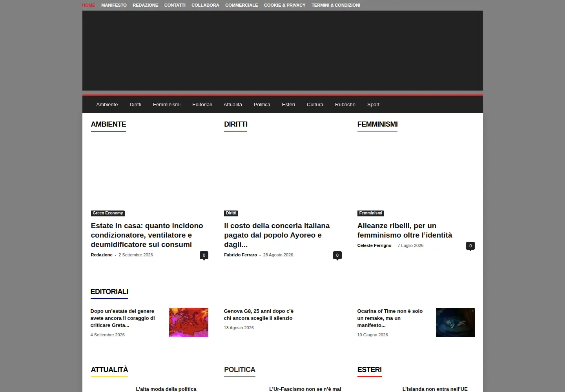Screen dimensions: 565x392
Task: Click the date 4 Settembre 2026
Action: (108, 335)
